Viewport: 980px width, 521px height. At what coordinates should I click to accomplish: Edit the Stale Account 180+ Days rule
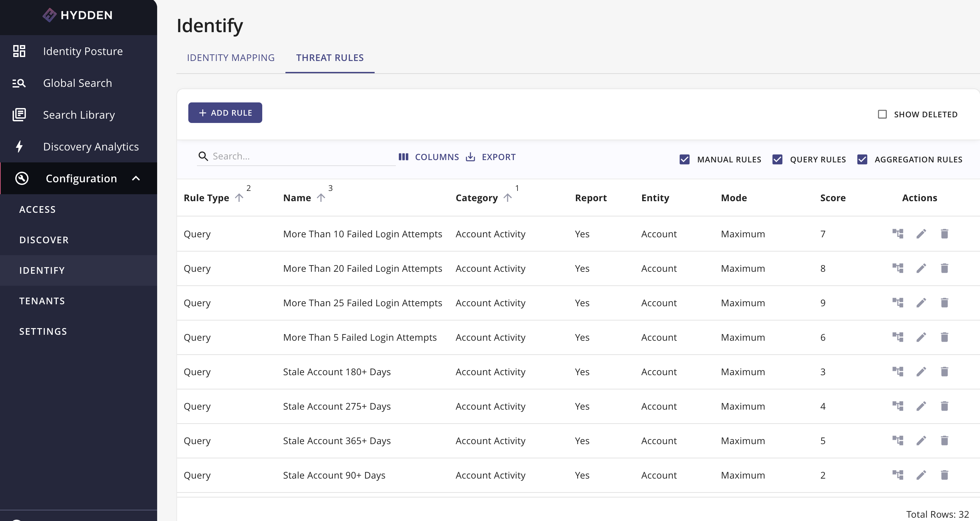click(x=921, y=372)
